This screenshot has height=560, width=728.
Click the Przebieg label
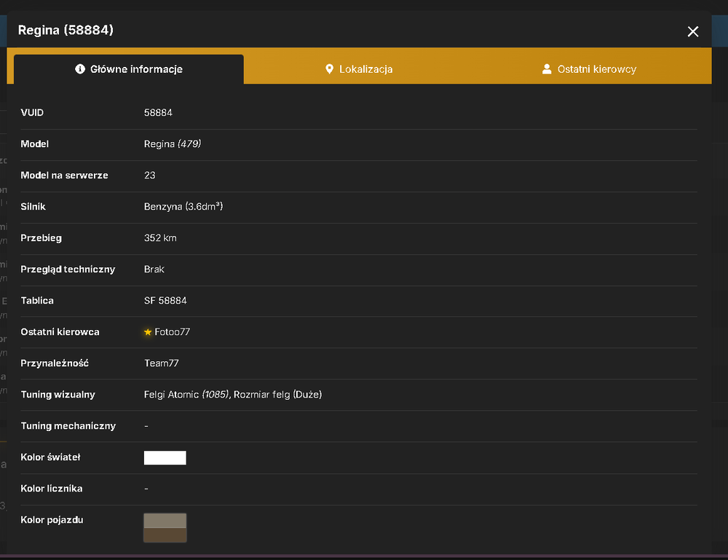pos(41,238)
